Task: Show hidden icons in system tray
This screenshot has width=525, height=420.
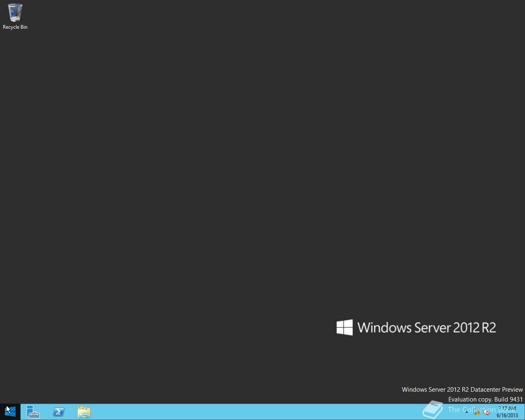Action: (x=466, y=412)
